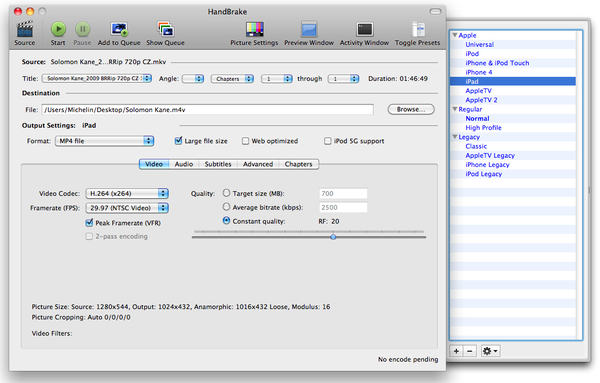
Task: Open the Framerate (FPS) dropdown
Action: coord(127,208)
